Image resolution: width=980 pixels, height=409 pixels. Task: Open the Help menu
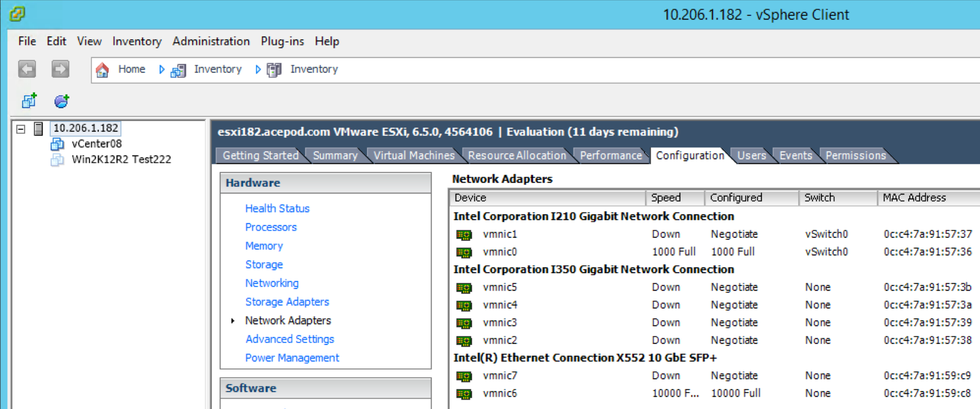click(x=327, y=41)
